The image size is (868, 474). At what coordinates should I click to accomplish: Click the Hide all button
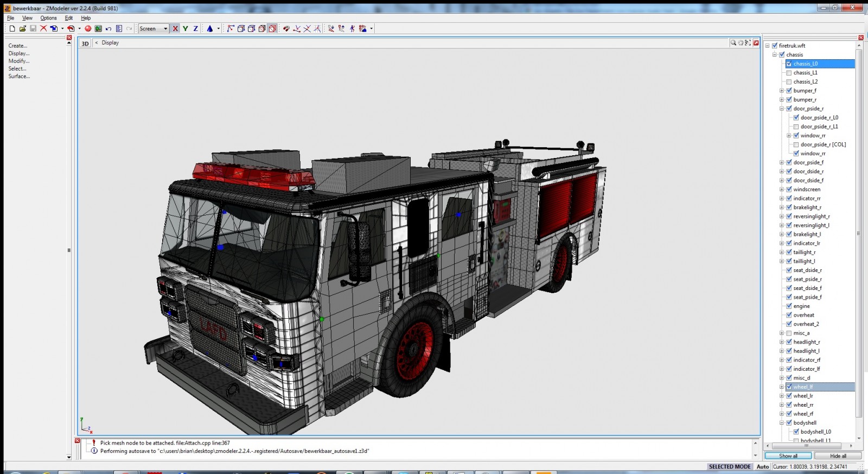838,456
